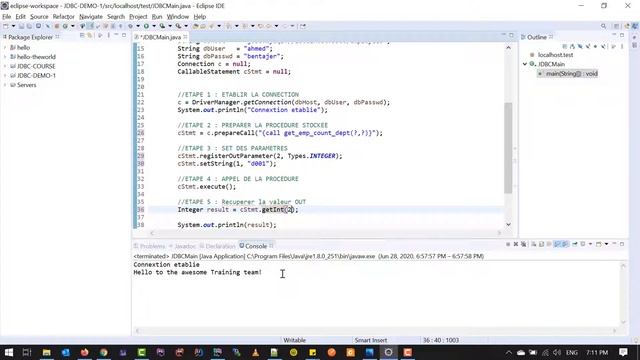This screenshot has width=640, height=360.
Task: Open Chrome from the taskbar
Action: tap(104, 352)
